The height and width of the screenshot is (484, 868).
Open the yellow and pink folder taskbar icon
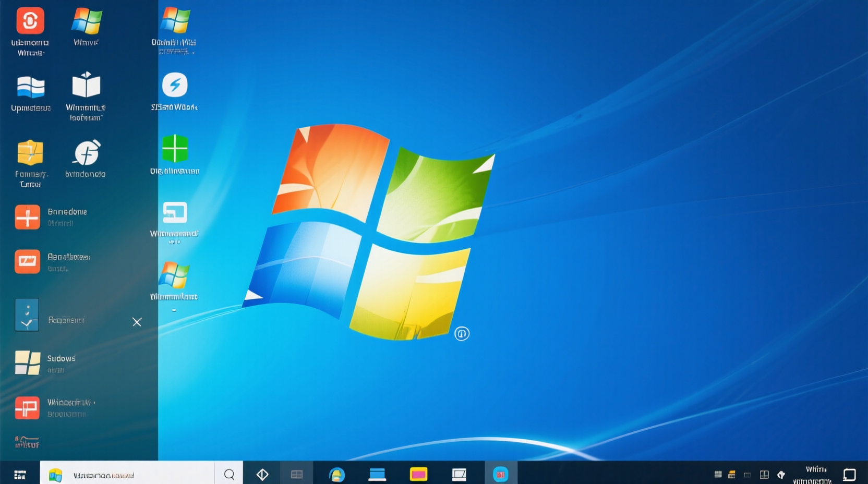[x=418, y=474]
